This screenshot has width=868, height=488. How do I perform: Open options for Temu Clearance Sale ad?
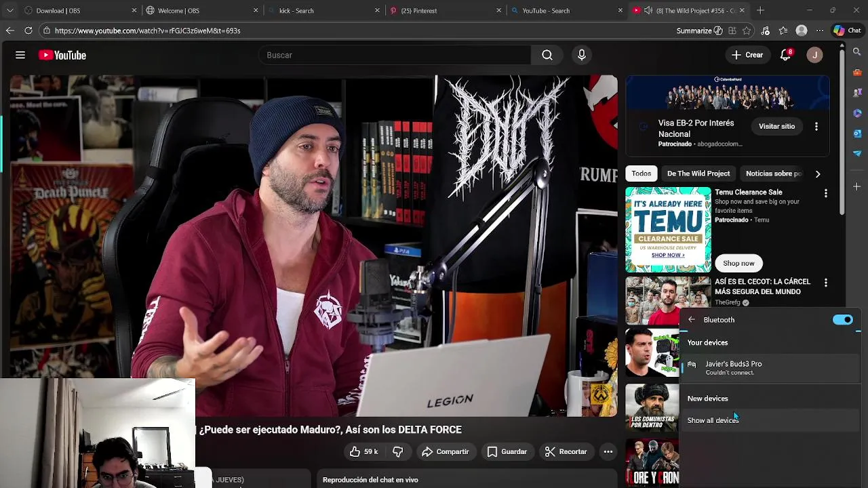(x=825, y=193)
